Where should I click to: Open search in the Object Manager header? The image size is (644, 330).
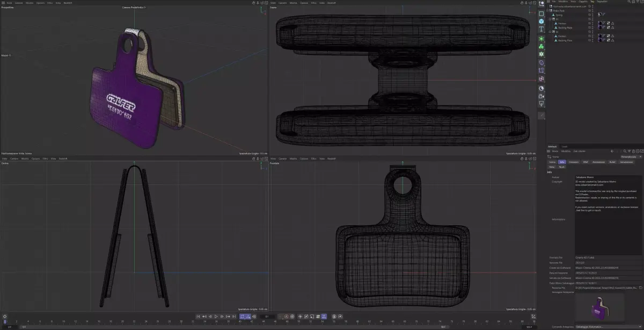[629, 2]
